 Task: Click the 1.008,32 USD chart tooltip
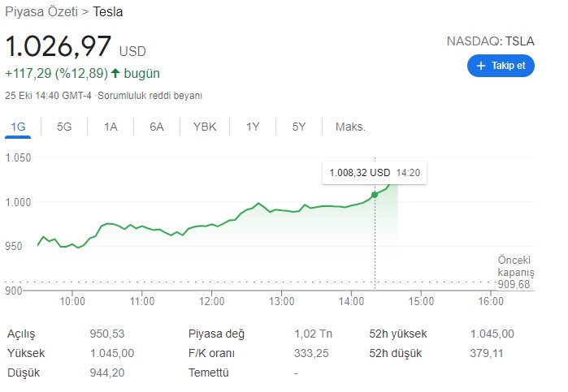(x=375, y=173)
